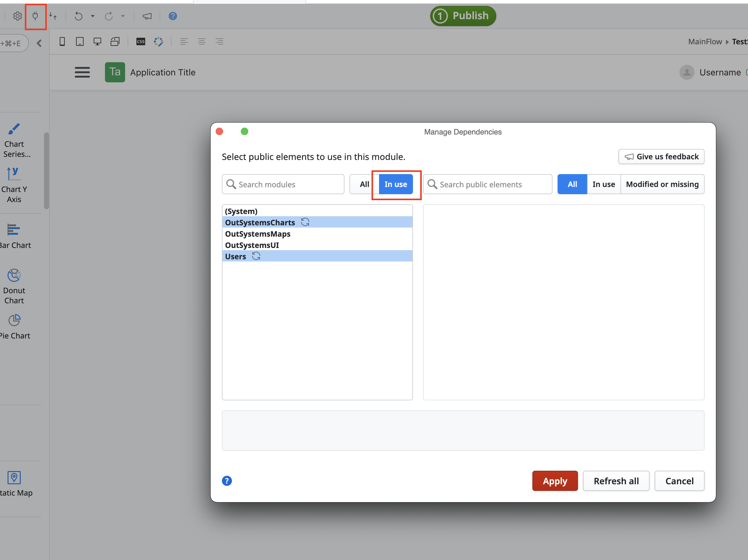Open the Manage Dependencies plug icon
The image size is (748, 560).
click(x=36, y=16)
